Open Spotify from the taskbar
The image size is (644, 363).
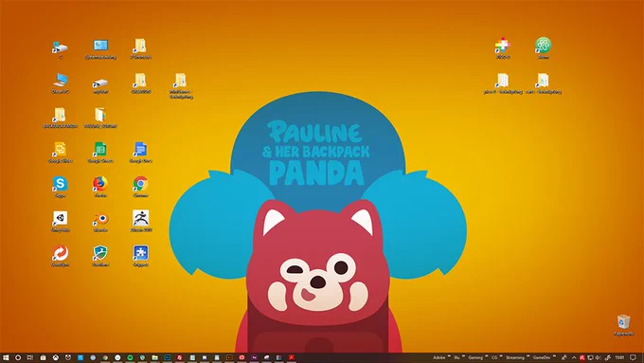[130, 357]
